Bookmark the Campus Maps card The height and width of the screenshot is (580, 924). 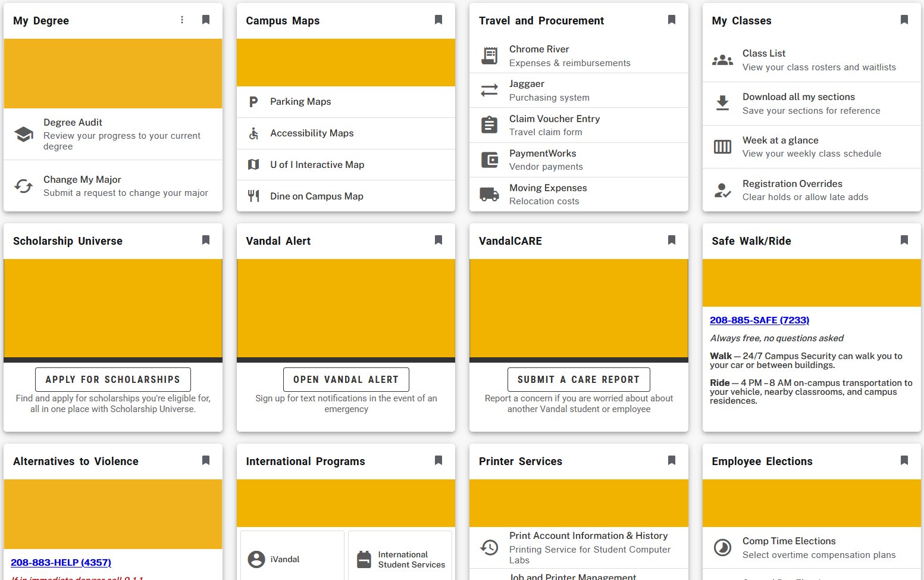pos(438,20)
